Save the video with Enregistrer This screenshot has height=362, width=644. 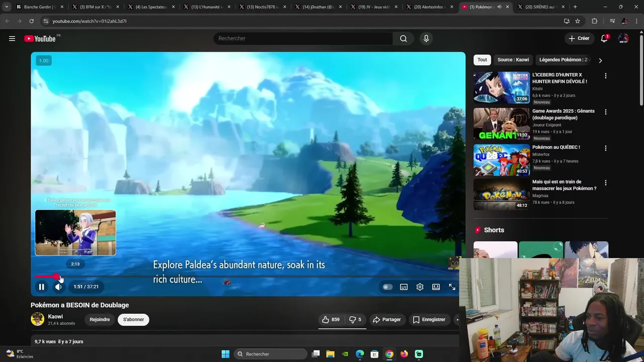pyautogui.click(x=429, y=320)
